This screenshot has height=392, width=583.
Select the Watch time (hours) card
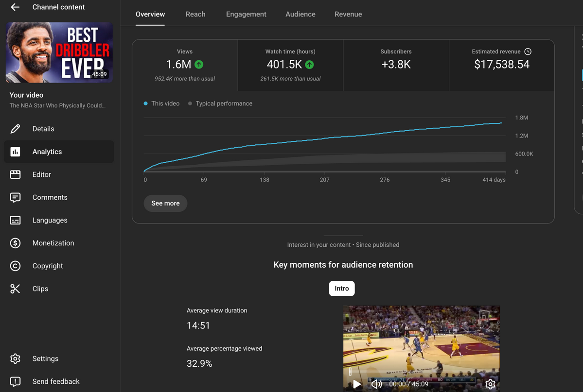click(x=290, y=65)
